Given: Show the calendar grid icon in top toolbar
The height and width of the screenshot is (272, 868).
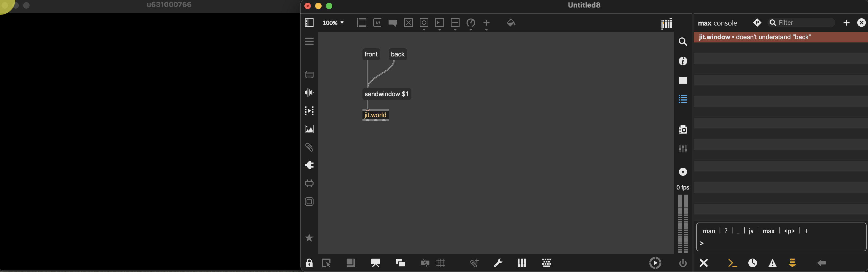Looking at the screenshot, I should click(667, 24).
